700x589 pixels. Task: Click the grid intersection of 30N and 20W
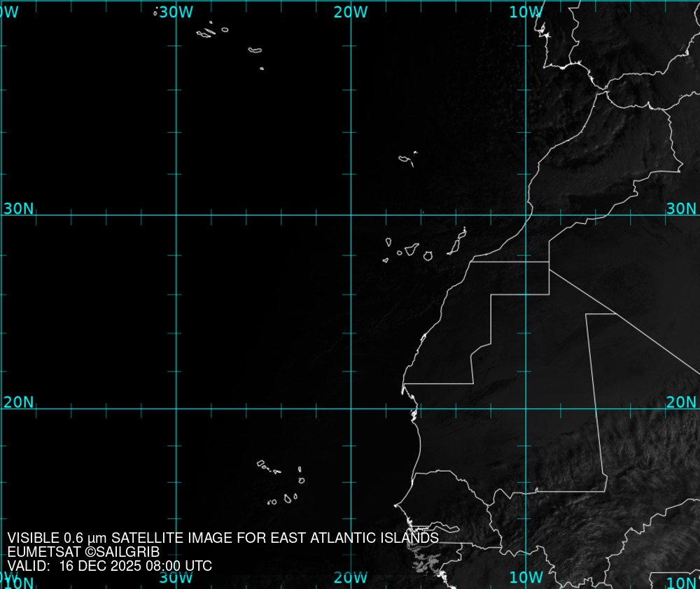coord(351,215)
